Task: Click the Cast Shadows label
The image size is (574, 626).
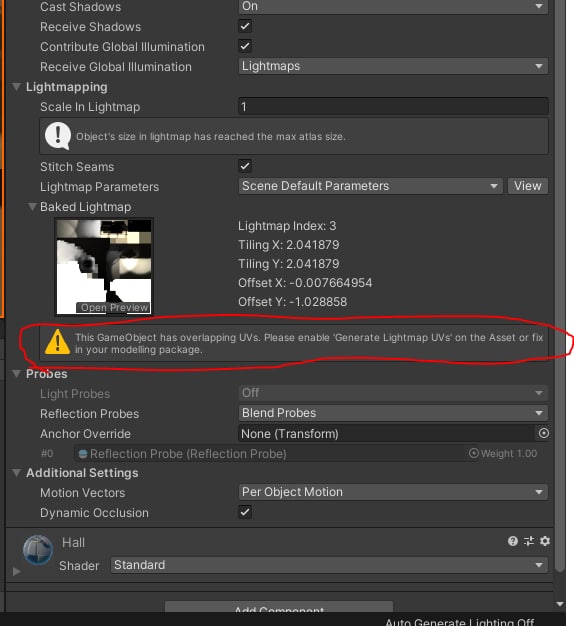Action: point(81,7)
